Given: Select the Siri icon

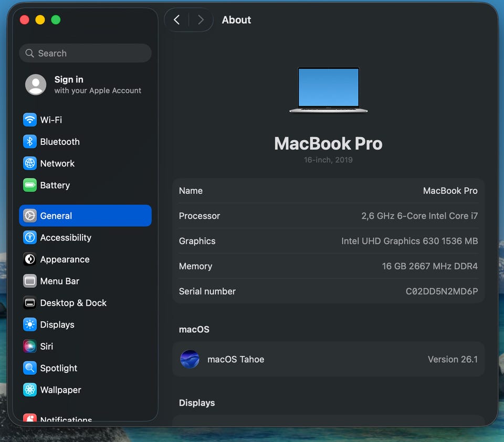Looking at the screenshot, I should [30, 346].
